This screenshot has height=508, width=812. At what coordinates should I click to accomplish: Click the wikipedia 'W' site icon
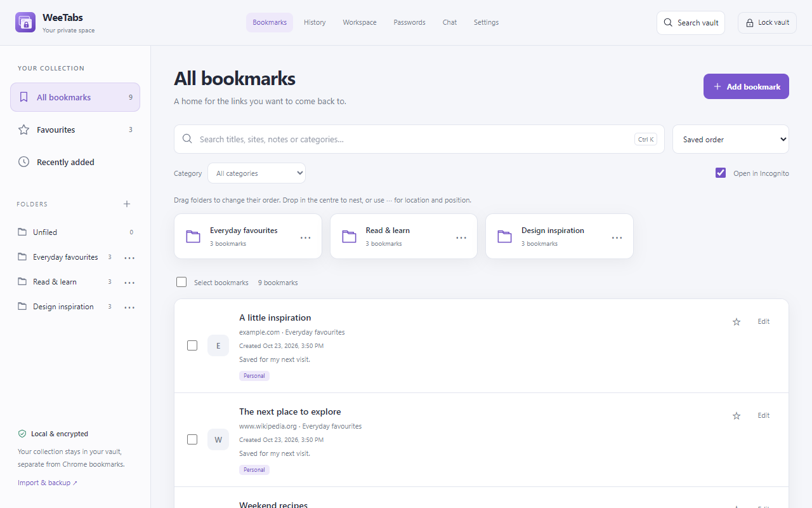pos(218,439)
